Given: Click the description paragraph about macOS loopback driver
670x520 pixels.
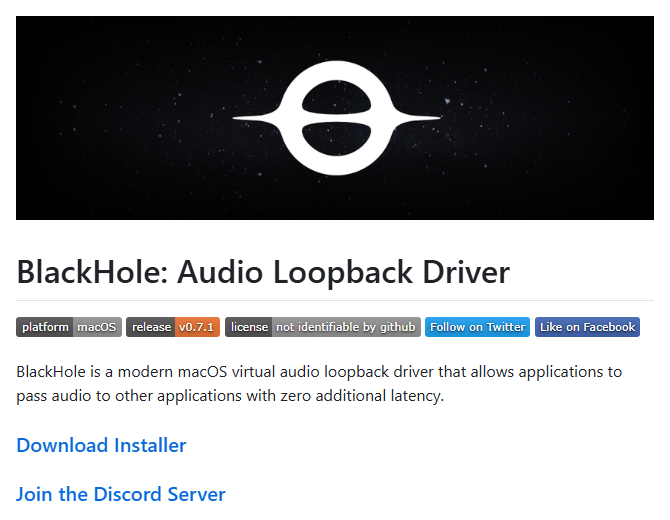Looking at the screenshot, I should pos(319,384).
